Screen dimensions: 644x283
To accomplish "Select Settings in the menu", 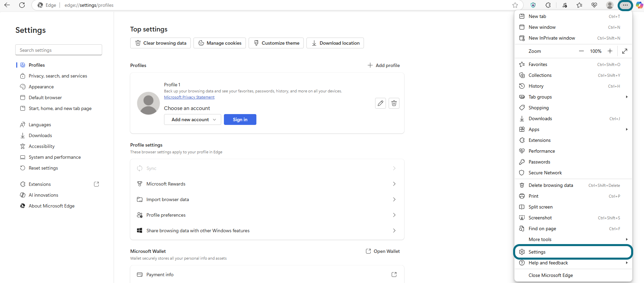I will tap(573, 252).
